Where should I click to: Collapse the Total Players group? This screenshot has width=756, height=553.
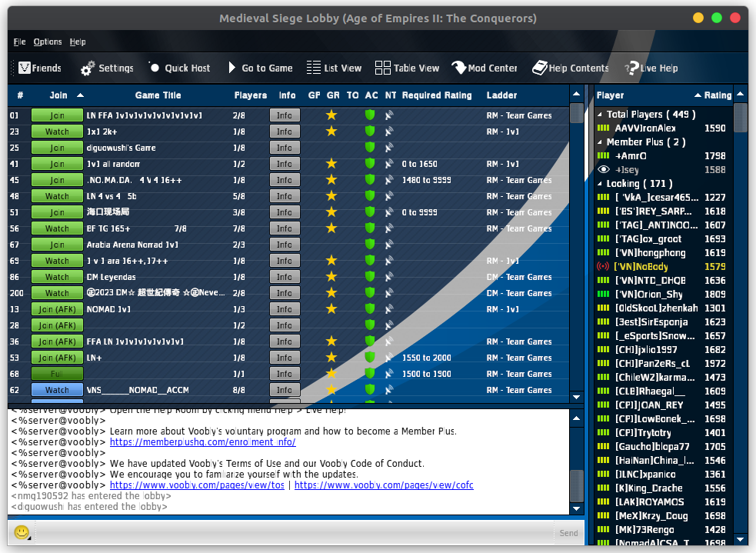pyautogui.click(x=601, y=115)
